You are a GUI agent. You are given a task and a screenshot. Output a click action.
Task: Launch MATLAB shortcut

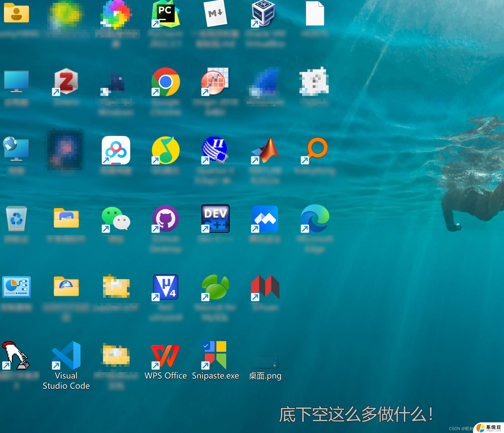[x=265, y=150]
